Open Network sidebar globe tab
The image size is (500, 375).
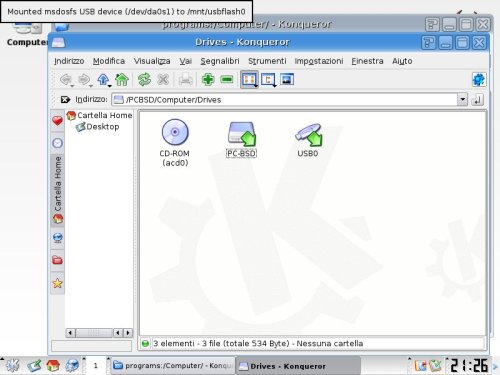(x=58, y=238)
